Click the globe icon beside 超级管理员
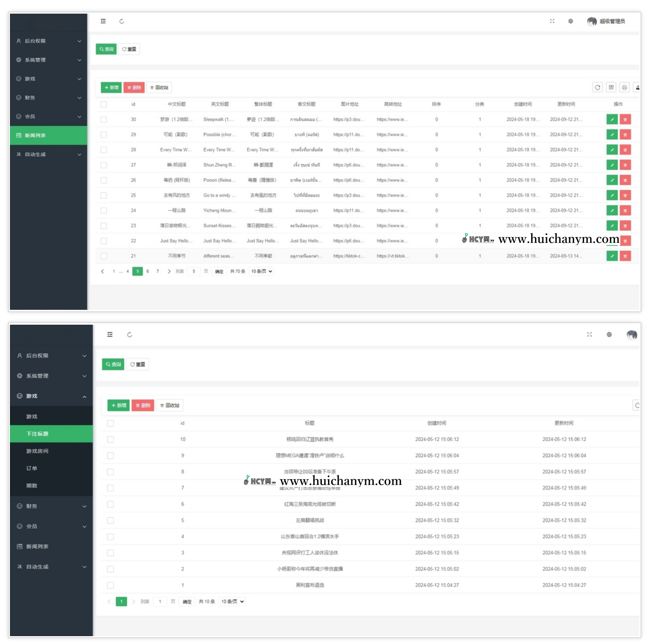Image resolution: width=646 pixels, height=644 pixels. tap(570, 21)
